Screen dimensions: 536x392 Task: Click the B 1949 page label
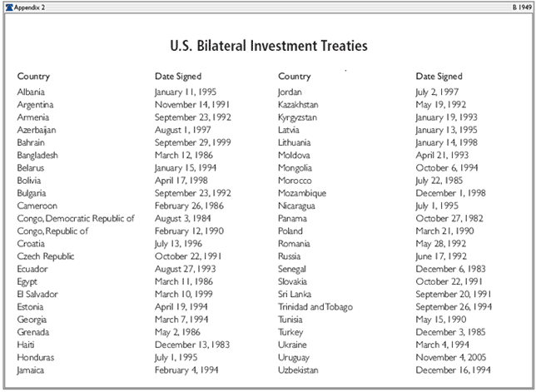pos(522,5)
